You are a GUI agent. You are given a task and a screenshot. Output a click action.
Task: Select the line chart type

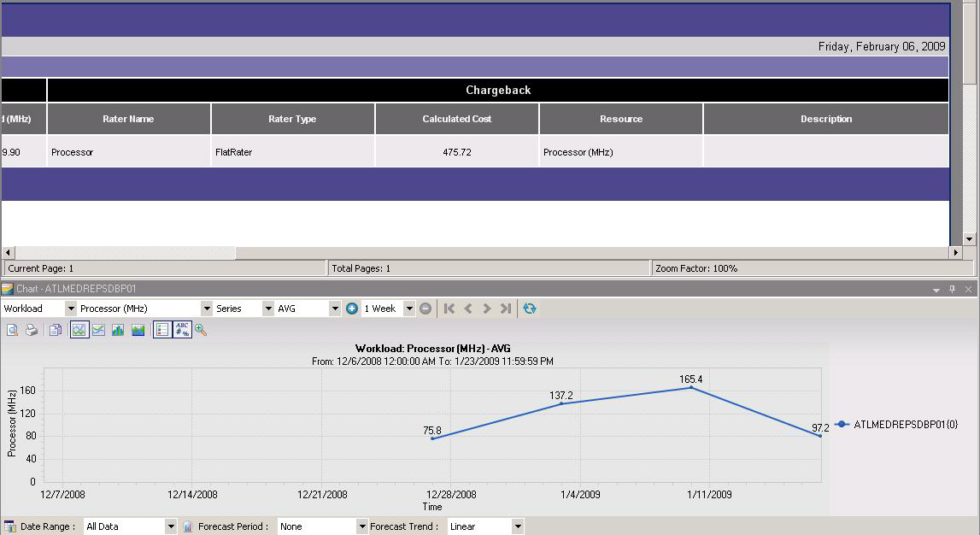coord(79,330)
